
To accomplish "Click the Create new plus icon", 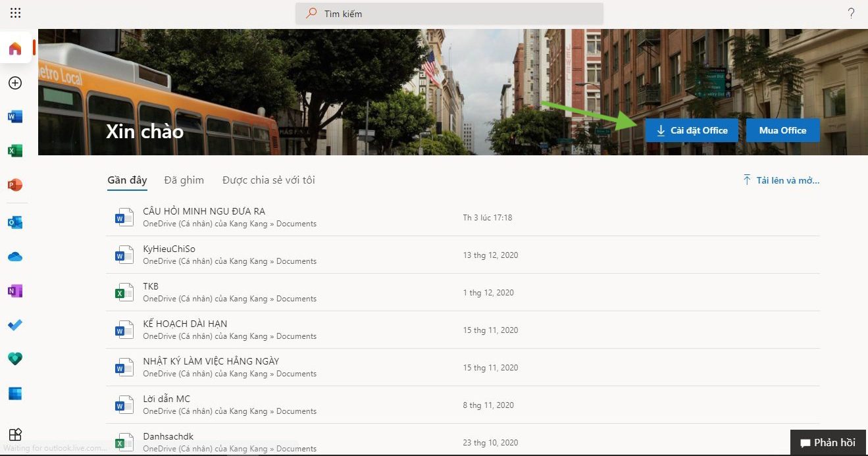I will (x=15, y=83).
